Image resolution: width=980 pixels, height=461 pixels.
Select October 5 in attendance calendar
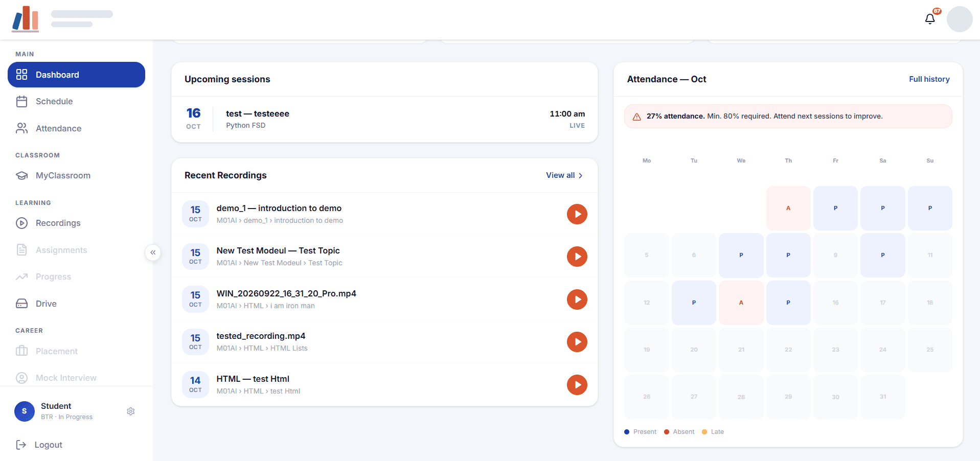click(647, 255)
